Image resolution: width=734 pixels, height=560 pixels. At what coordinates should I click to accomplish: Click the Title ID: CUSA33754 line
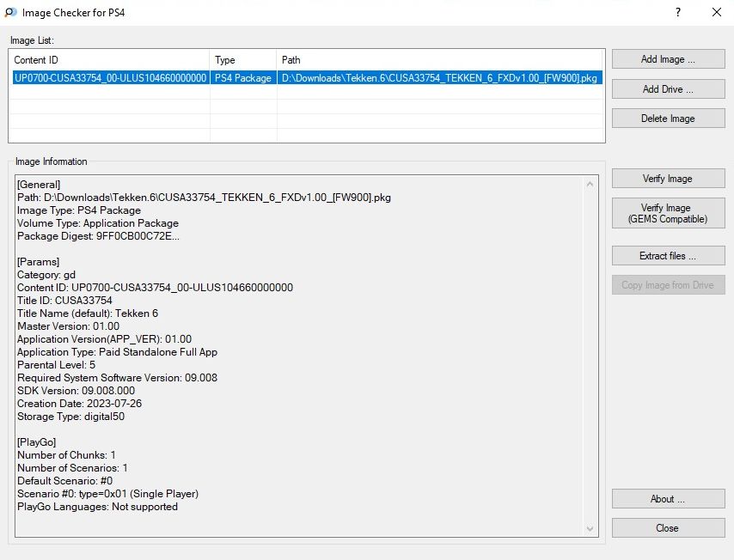(x=64, y=301)
